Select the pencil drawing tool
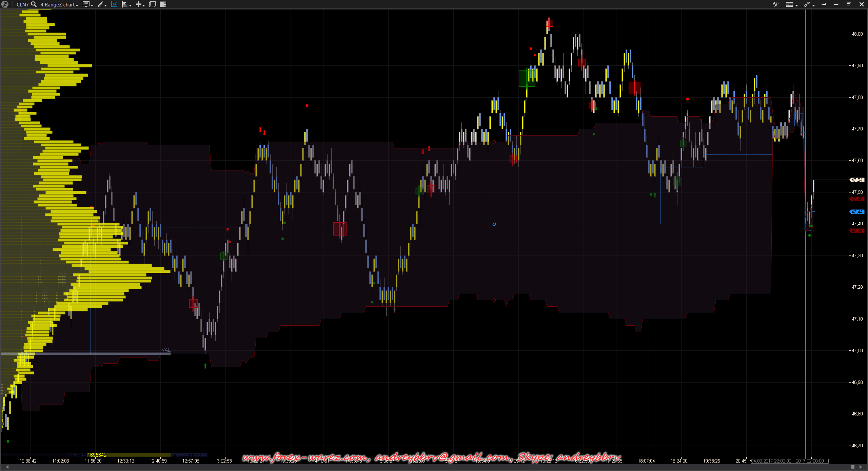Viewport: 868px width, 471px height. (101, 4)
